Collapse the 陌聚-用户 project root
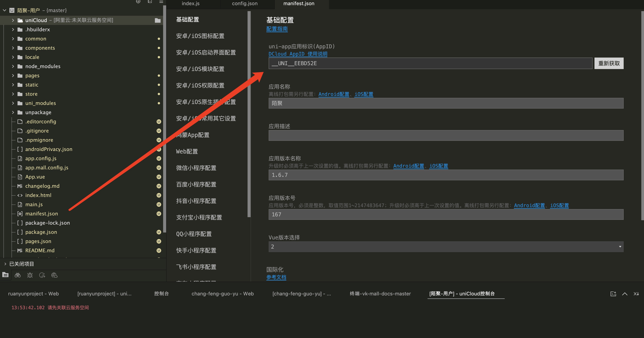Screen dimensions: 644x338 tap(4, 10)
